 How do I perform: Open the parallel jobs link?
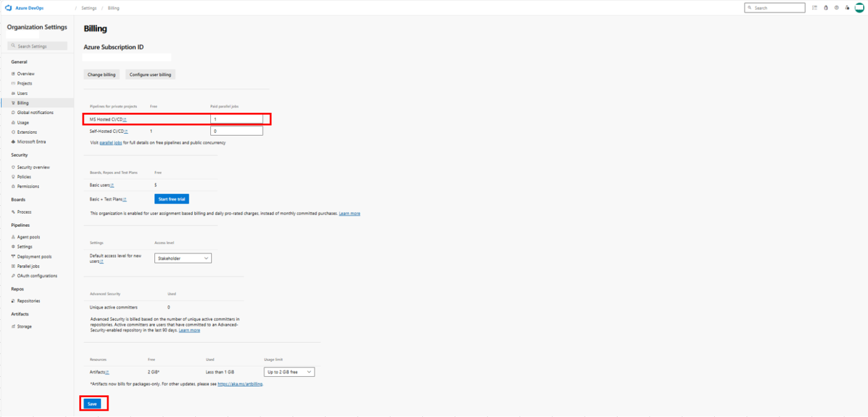110,143
